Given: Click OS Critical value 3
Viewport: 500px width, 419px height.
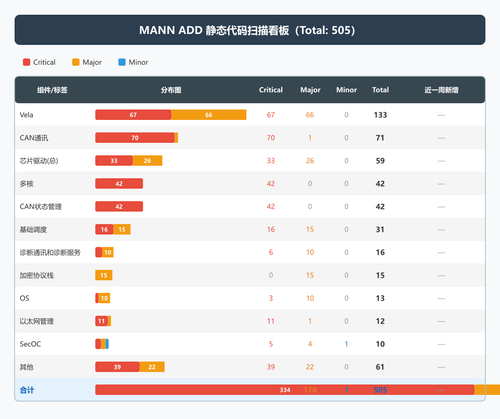Looking at the screenshot, I should pos(271,298).
